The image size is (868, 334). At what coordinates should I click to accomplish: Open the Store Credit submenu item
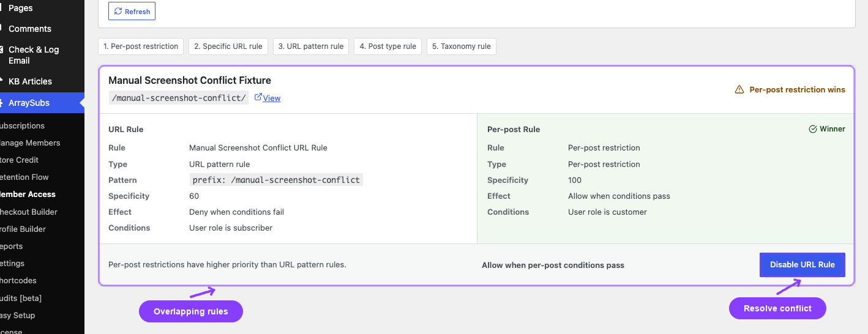(x=42, y=160)
